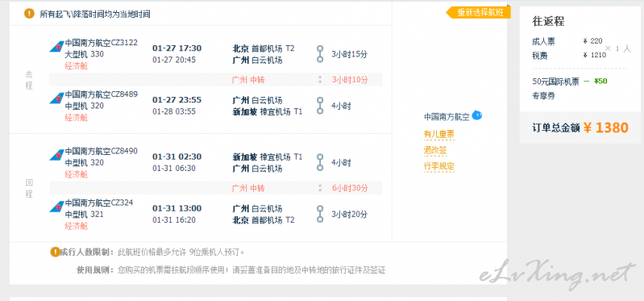The width and height of the screenshot is (644, 301).
Task: Open the 退改签 refund and change policy
Action: pos(435,150)
